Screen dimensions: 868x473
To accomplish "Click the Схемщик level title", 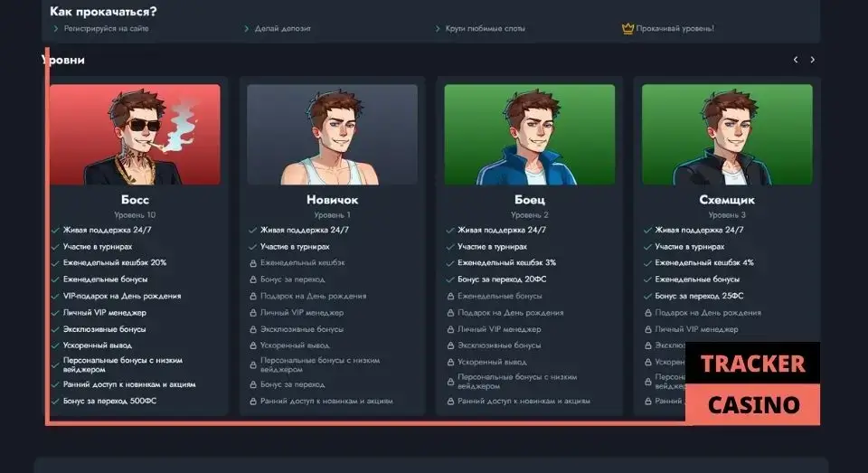I will pos(727,200).
